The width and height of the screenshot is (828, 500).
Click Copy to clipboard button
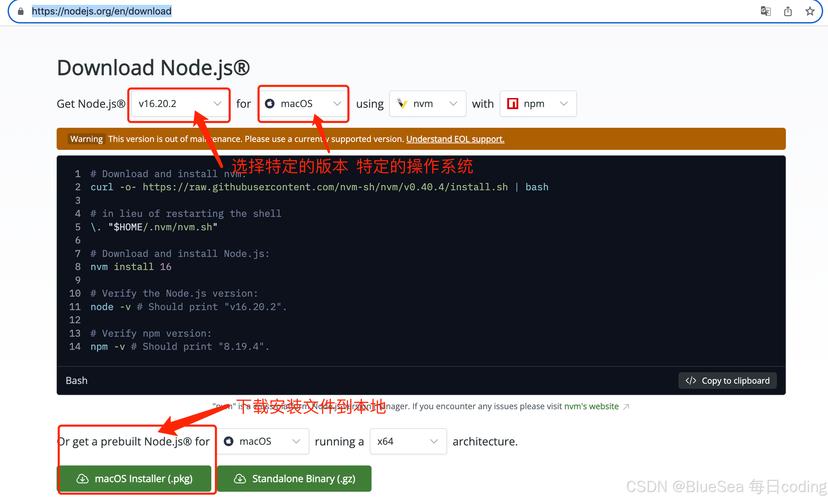pos(727,381)
